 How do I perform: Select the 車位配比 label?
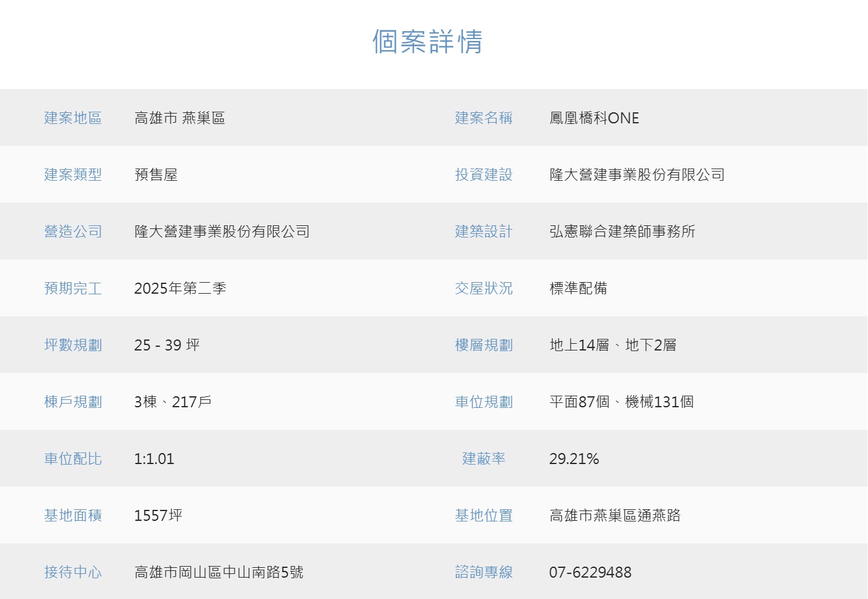coord(73,459)
